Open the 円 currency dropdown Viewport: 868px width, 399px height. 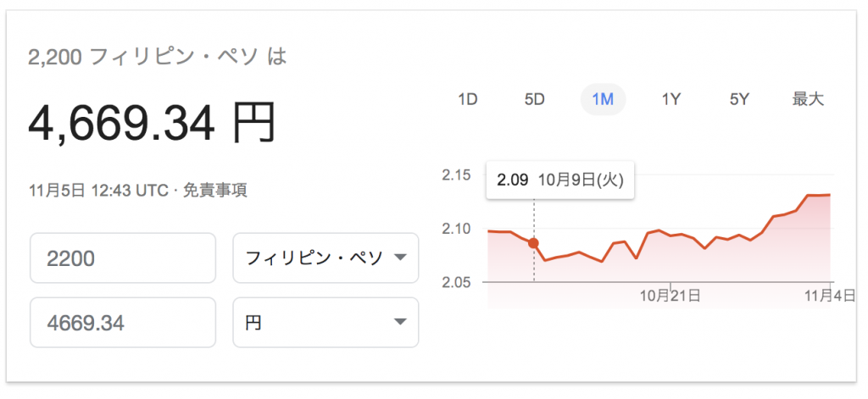325,323
